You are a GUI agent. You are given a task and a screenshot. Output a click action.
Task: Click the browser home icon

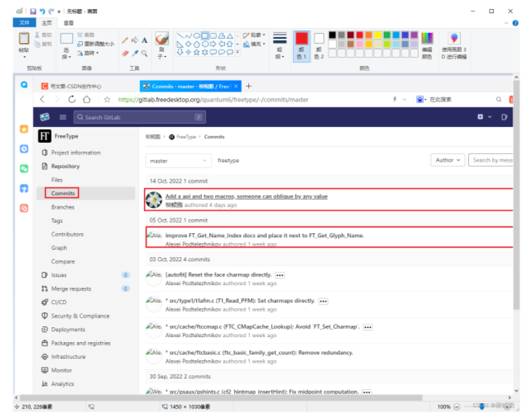[x=87, y=100]
